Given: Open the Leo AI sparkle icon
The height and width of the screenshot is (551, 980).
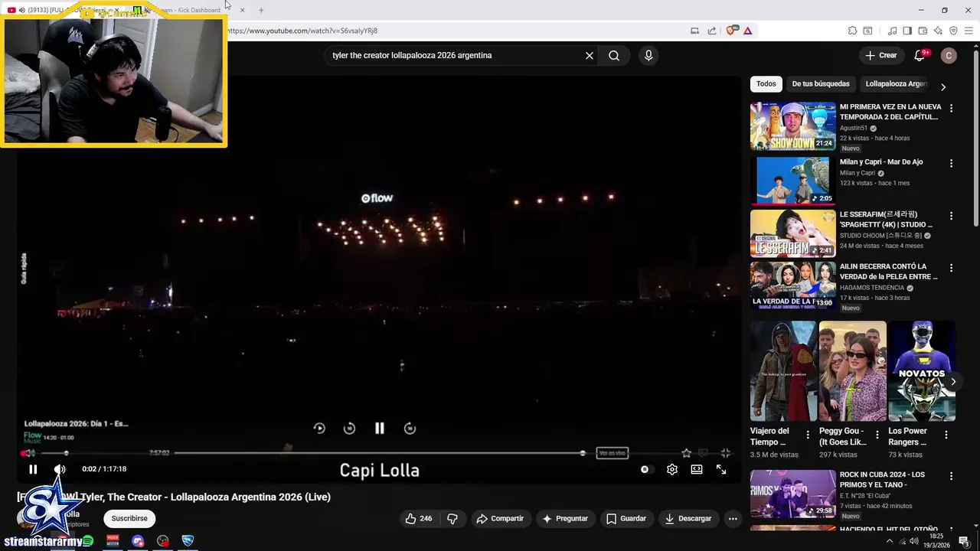Looking at the screenshot, I should pyautogui.click(x=938, y=31).
